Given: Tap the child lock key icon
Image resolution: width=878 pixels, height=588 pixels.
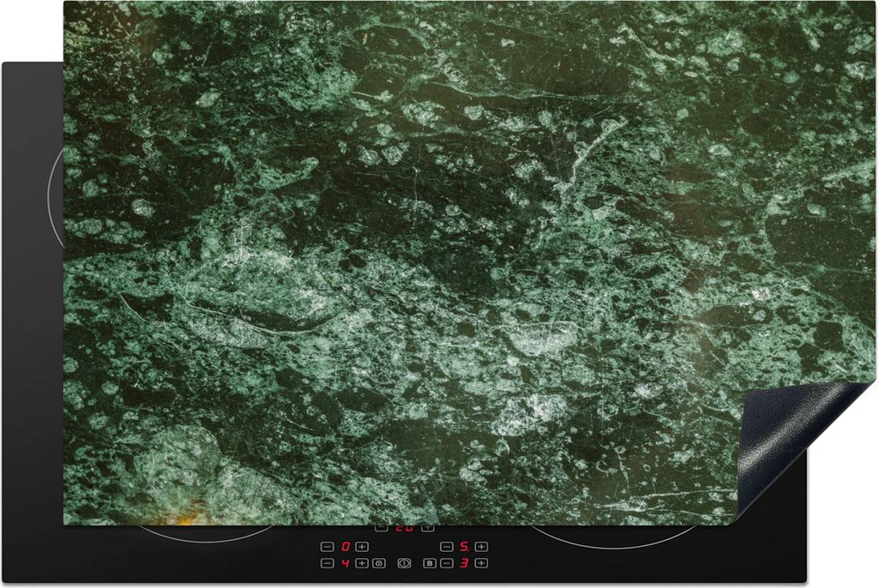Looking at the screenshot, I should (379, 563).
